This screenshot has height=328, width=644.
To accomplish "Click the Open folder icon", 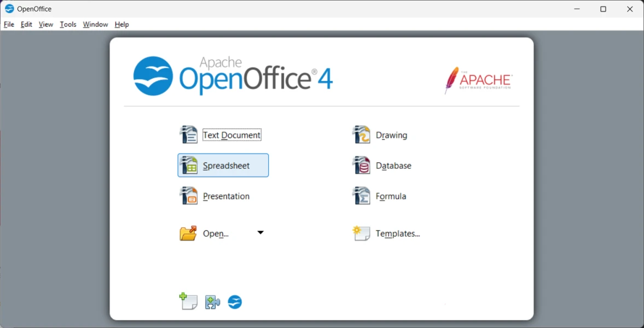I will point(188,233).
